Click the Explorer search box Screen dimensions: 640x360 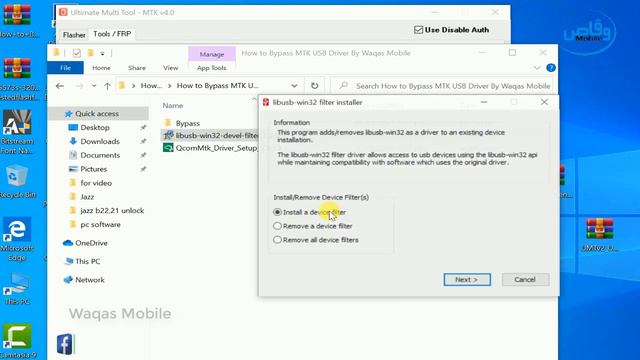click(442, 86)
